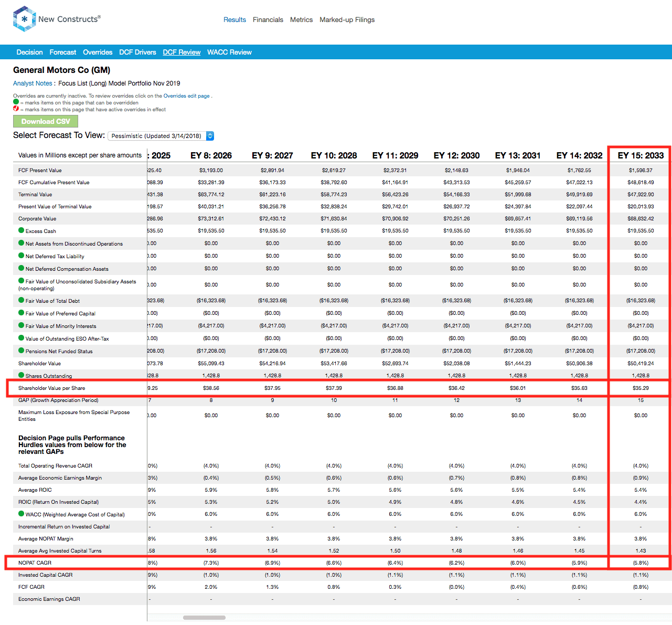Screen dimensions: 672x625
Task: Click the GAP (Growth Appreciation Period) row label
Action: [58, 400]
